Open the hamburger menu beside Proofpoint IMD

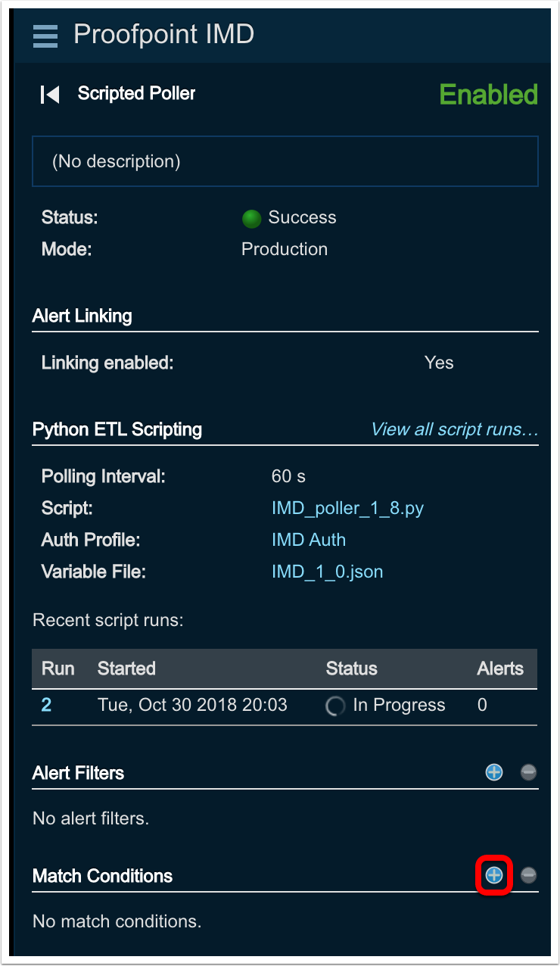point(45,36)
